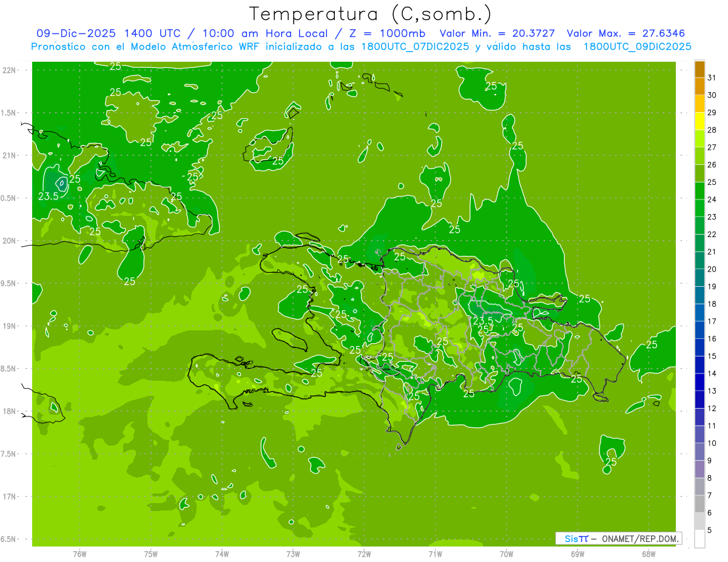Click the light-green swatch between 26 and 27
Screen dimensions: 728x562
click(699, 156)
